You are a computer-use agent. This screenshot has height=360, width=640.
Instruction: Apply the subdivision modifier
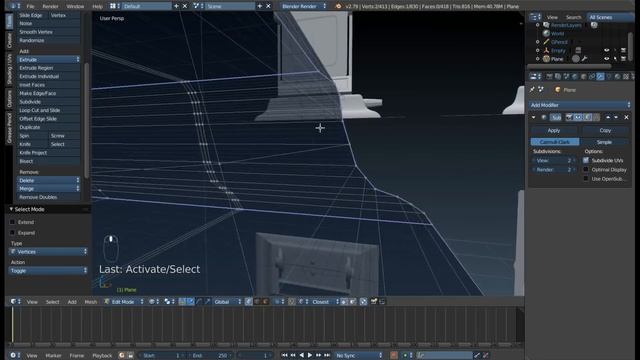553,130
